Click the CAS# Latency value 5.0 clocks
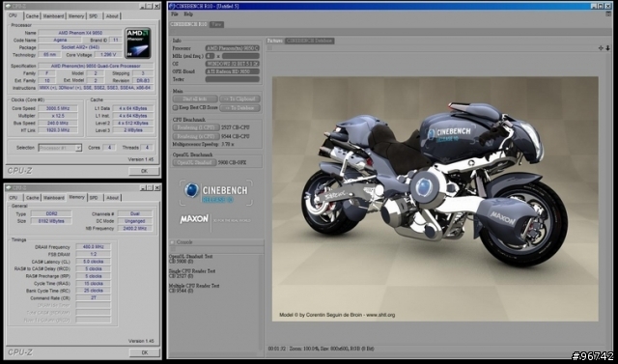The height and width of the screenshot is (364, 618). 94,262
